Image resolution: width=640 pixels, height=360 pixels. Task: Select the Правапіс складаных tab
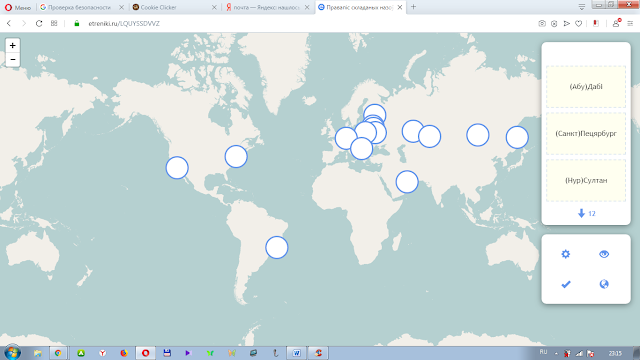[360, 7]
